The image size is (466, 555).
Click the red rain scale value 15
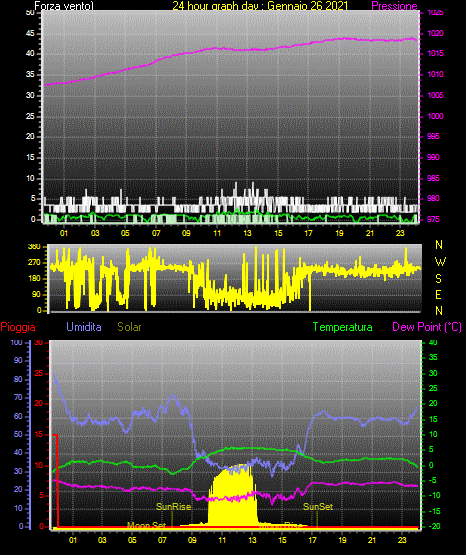click(x=39, y=434)
